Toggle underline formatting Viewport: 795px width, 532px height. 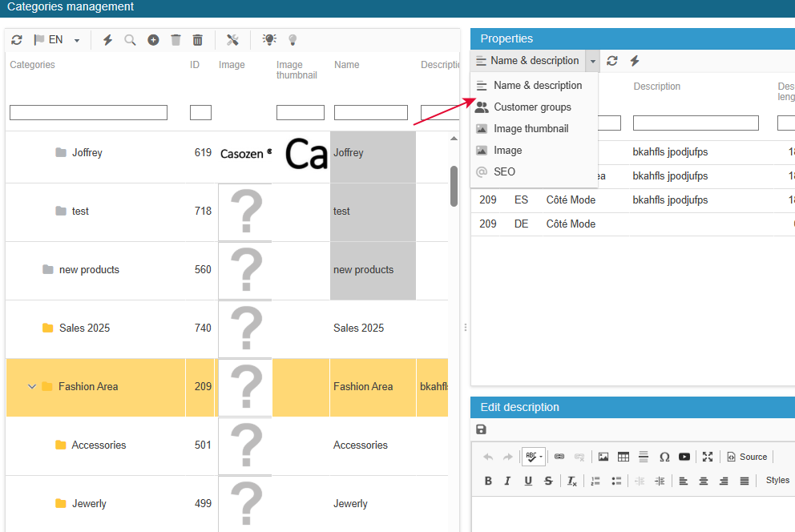pyautogui.click(x=528, y=481)
